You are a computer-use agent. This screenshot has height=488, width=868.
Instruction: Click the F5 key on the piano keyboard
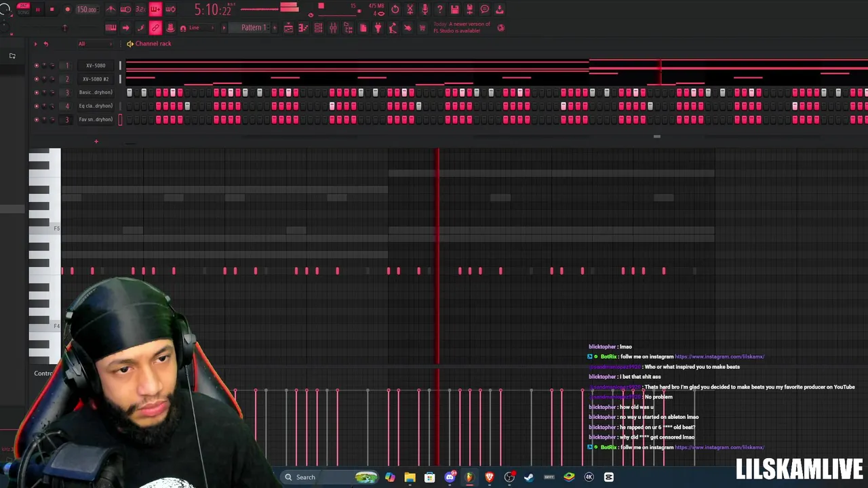click(45, 228)
